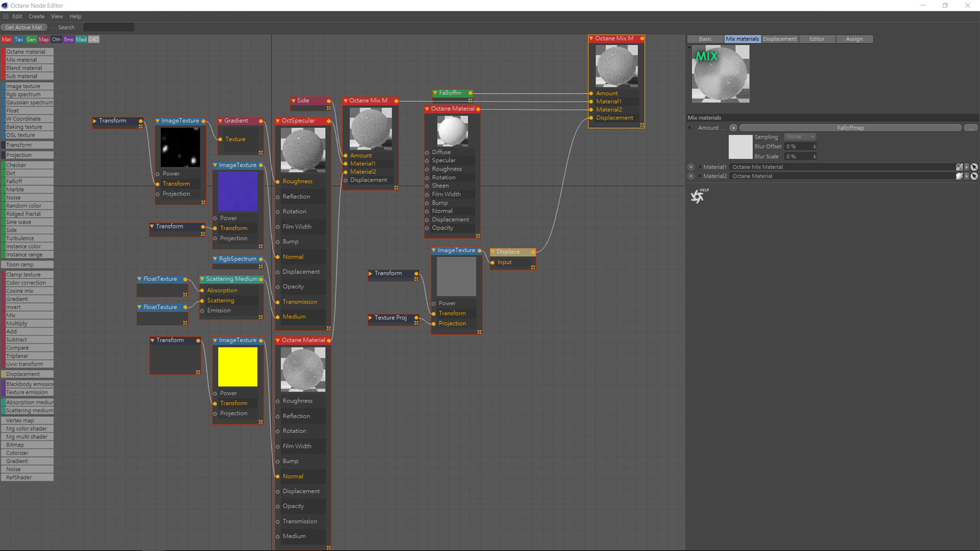Collapse the OctSpecular node using its triangle
The height and width of the screenshot is (551, 980).
[278, 121]
